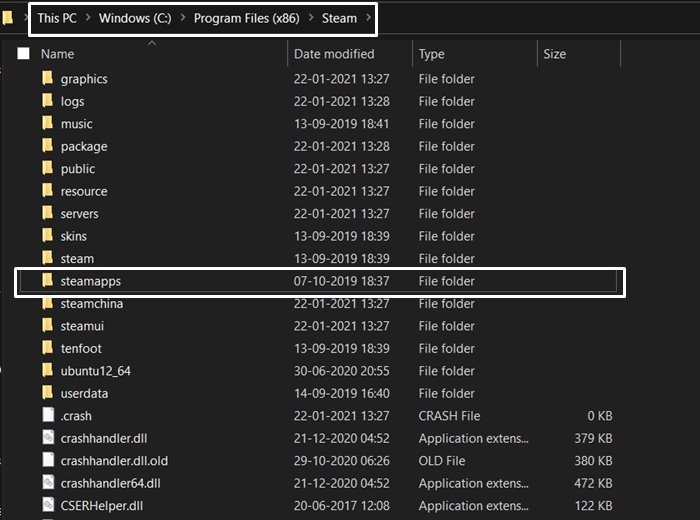The height and width of the screenshot is (520, 700).
Task: Select the resource folder name
Action: (x=84, y=191)
